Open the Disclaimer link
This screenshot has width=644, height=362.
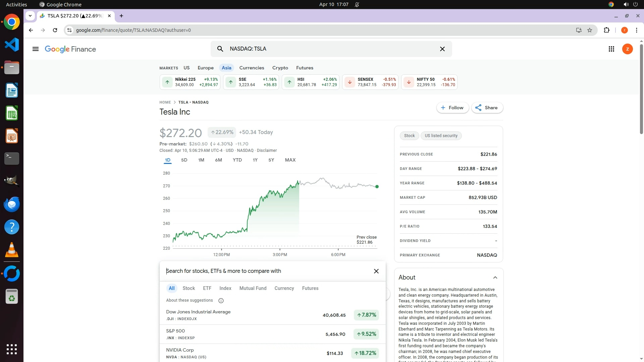[267, 150]
